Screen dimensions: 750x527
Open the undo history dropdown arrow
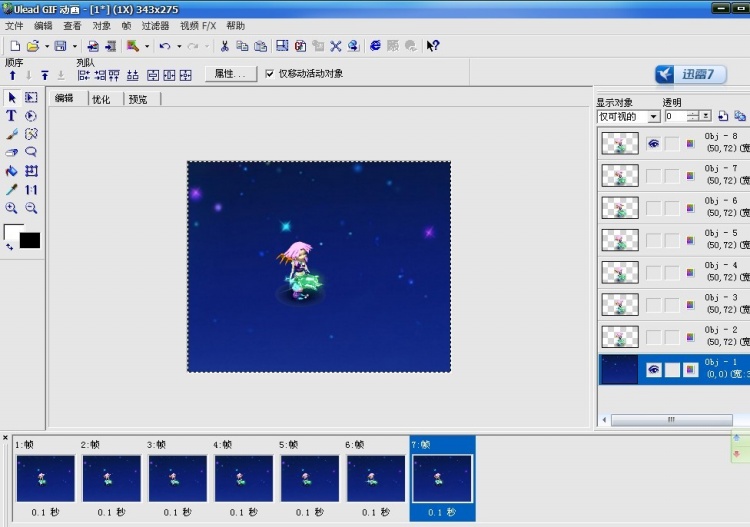pos(179,46)
